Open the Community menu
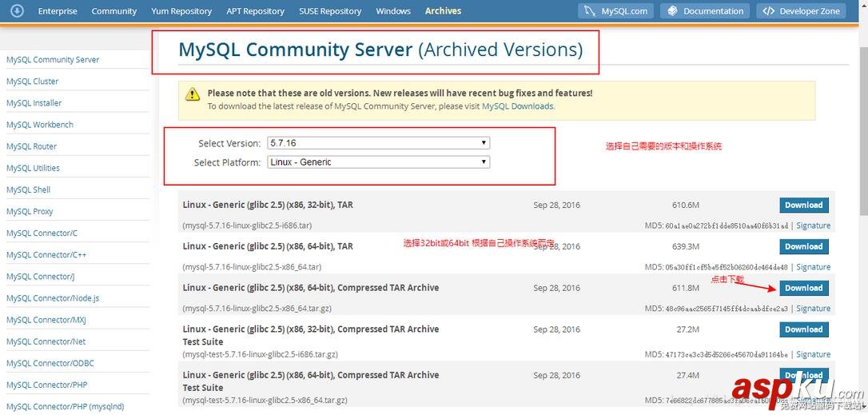 114,11
